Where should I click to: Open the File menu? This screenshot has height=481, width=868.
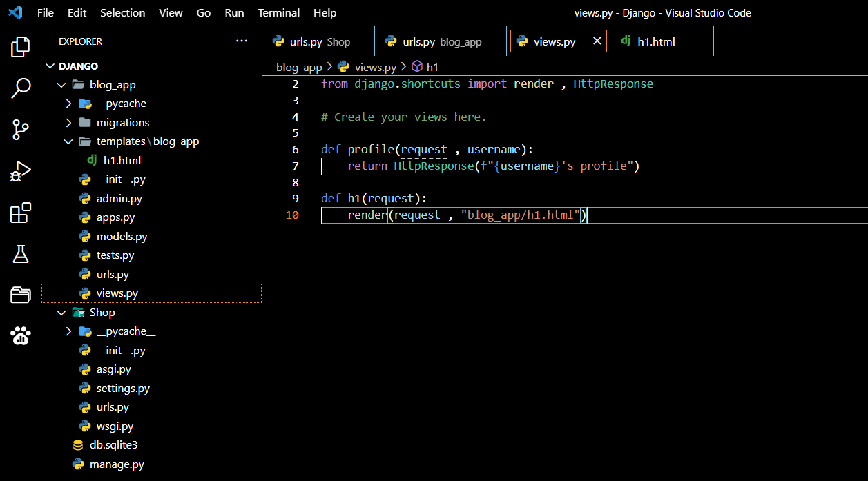click(x=46, y=12)
